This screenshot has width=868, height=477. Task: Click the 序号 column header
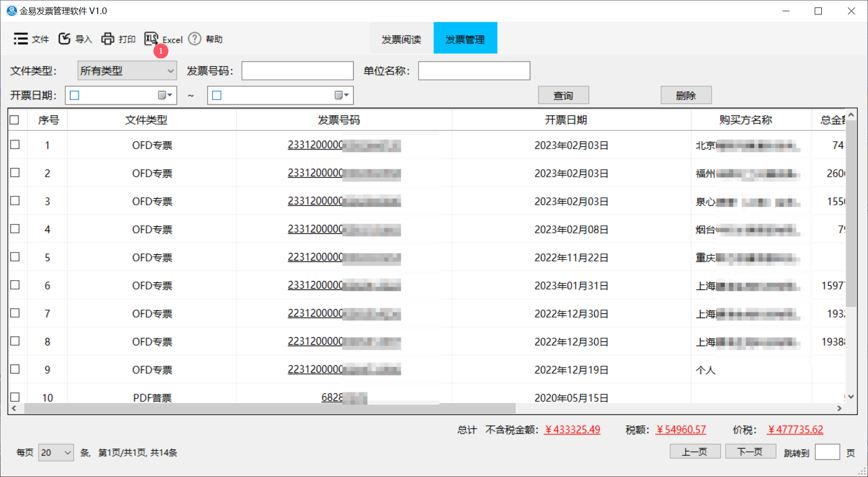(x=49, y=120)
